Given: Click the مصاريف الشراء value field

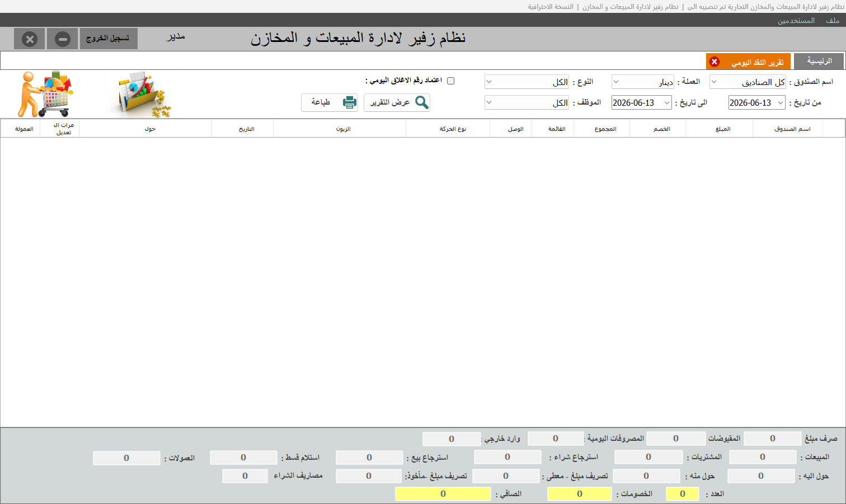Looking at the screenshot, I should (245, 476).
